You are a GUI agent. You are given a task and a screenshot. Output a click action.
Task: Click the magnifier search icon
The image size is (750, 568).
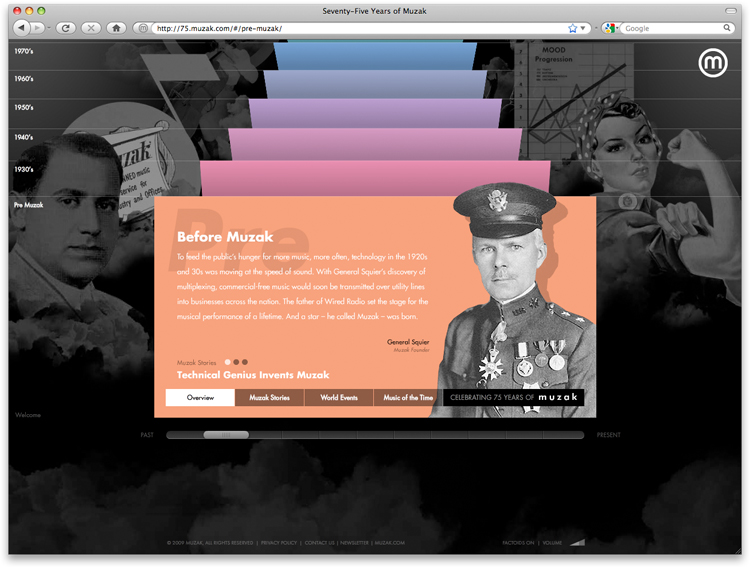727,28
